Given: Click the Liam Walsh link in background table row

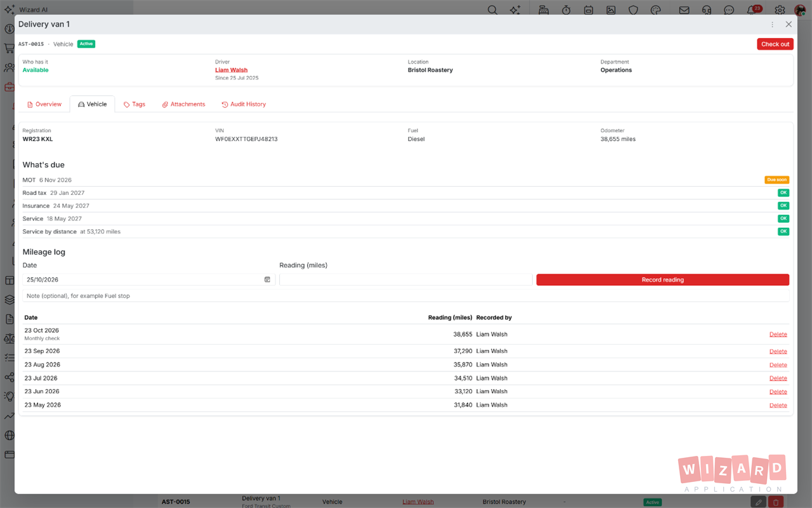Looking at the screenshot, I should [418, 502].
